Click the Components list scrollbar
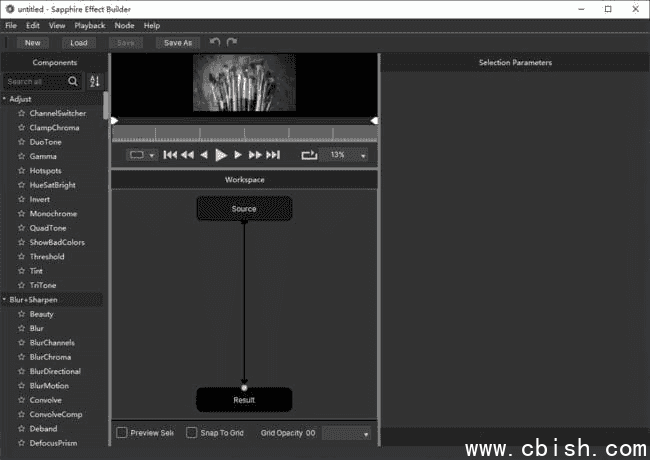 (106, 105)
